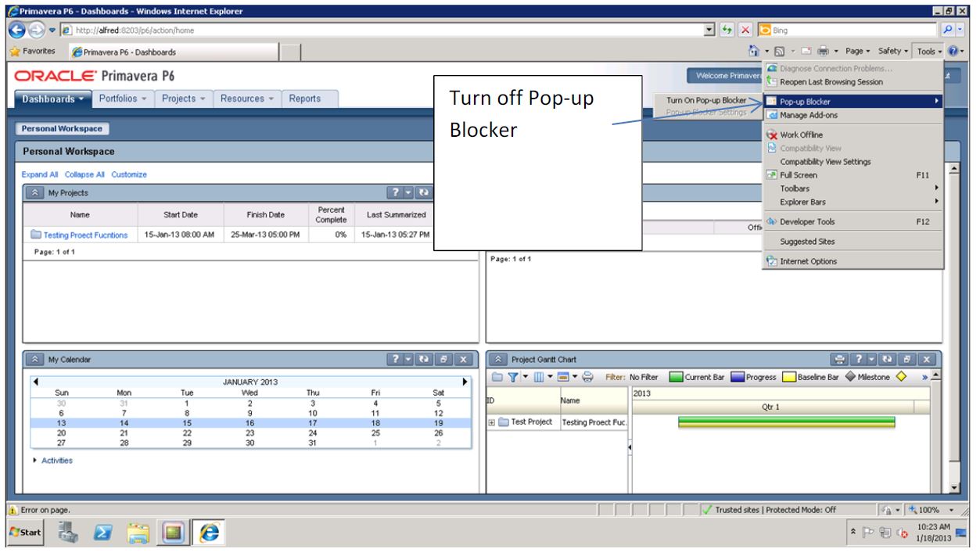Expand the Test Project row in Gantt
Viewport: 980px width, 556px height.
pos(492,422)
